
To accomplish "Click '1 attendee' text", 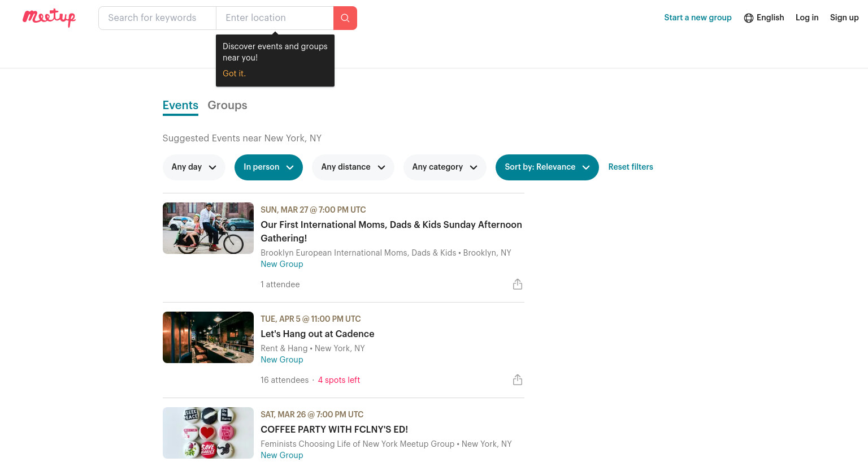I will pyautogui.click(x=280, y=284).
